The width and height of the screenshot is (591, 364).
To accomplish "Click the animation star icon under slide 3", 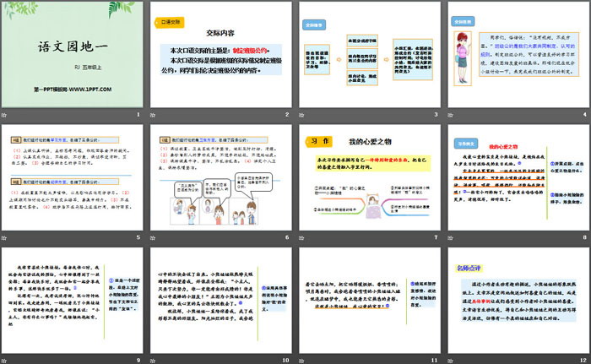I will [301, 115].
